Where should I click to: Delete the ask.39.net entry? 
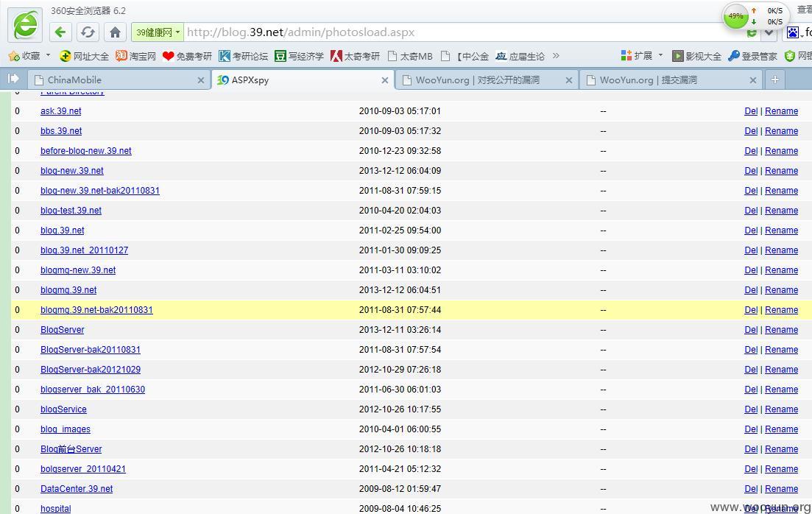coord(751,111)
